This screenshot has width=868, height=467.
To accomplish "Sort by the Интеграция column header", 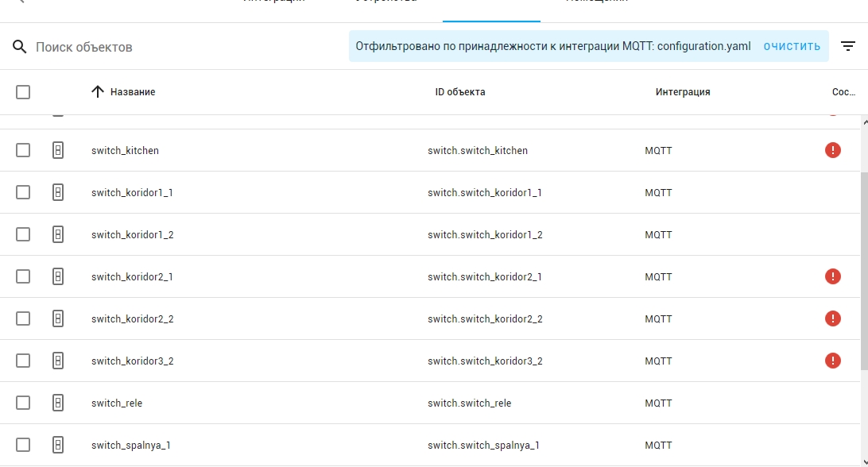I will pos(683,92).
